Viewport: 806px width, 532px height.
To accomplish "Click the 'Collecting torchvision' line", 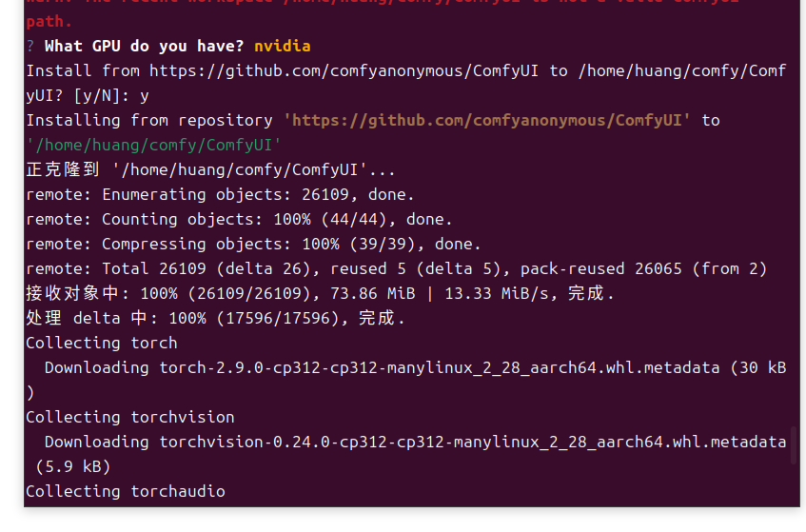I will (130, 417).
